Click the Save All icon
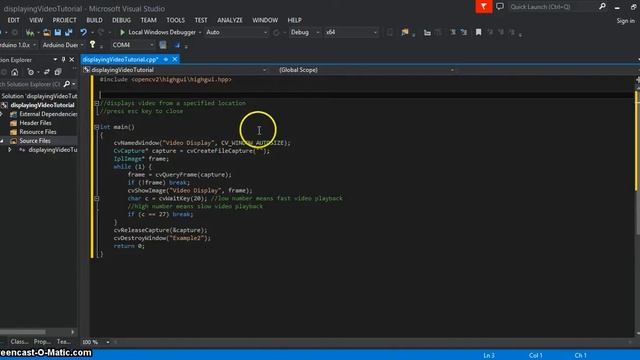The image size is (640, 360). pos(69,32)
